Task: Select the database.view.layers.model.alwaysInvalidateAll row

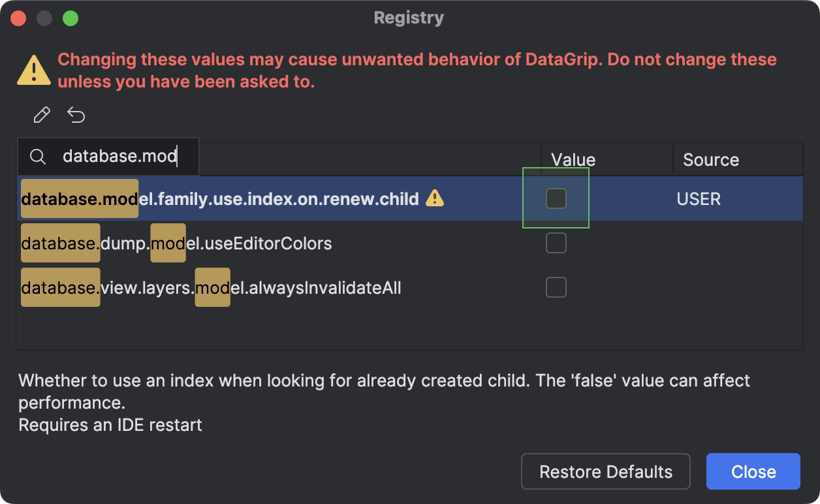Action: click(x=261, y=287)
